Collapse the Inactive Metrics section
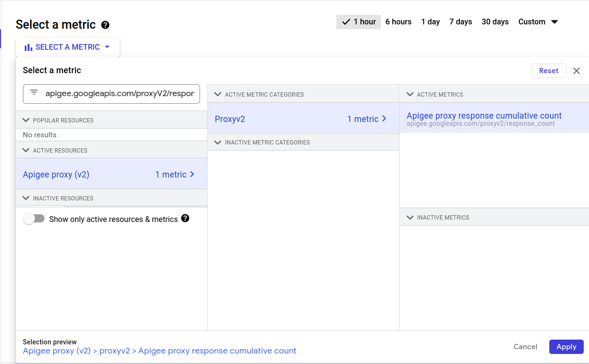Viewport: 589px width, 364px height. pos(410,217)
